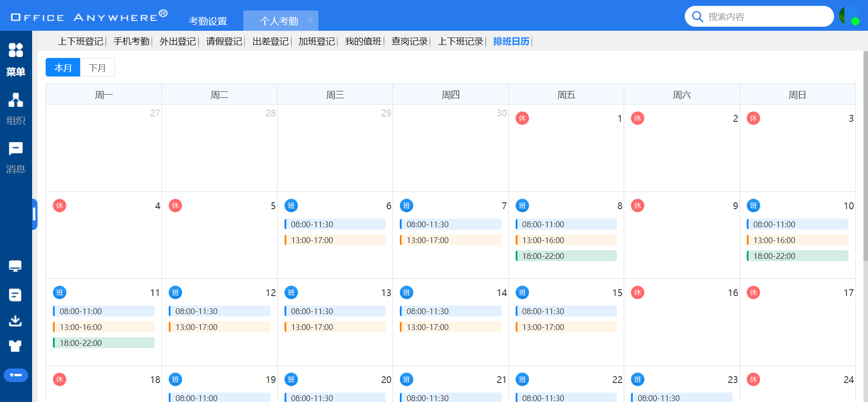The width and height of the screenshot is (868, 402).
Task: Click the blue pill button at sidebar bottom
Action: coord(16,375)
